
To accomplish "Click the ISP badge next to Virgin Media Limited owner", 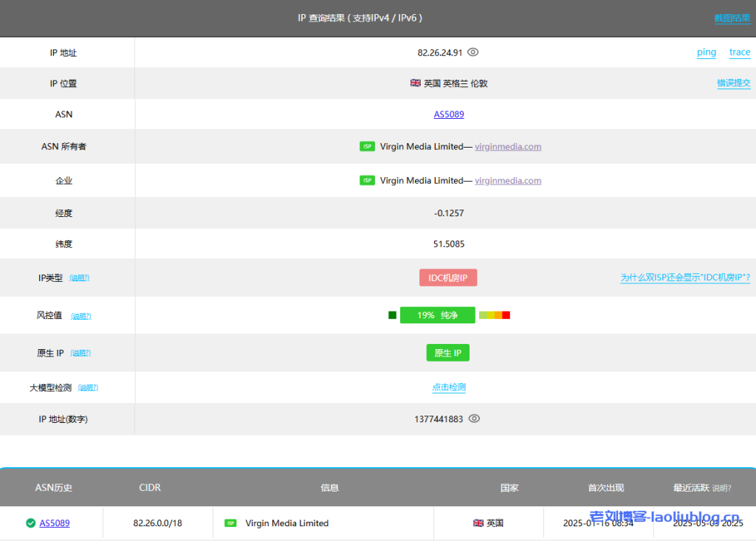I will pos(367,146).
